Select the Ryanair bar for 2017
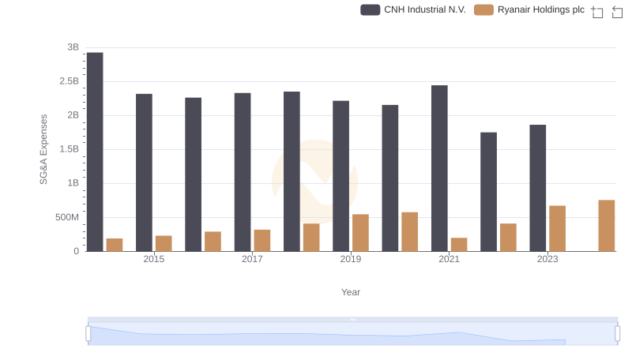 pos(262,241)
